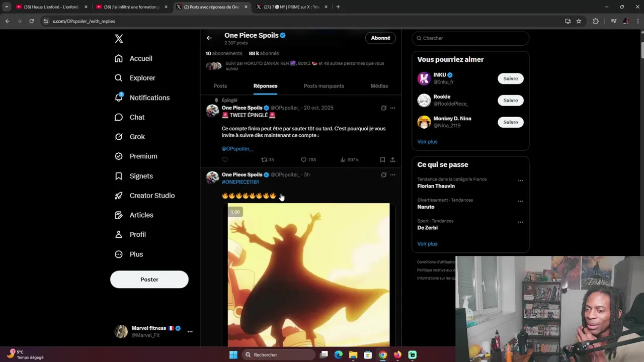Reply to the pinned tweet
Viewport: 644px width, 362px height.
coord(225,159)
